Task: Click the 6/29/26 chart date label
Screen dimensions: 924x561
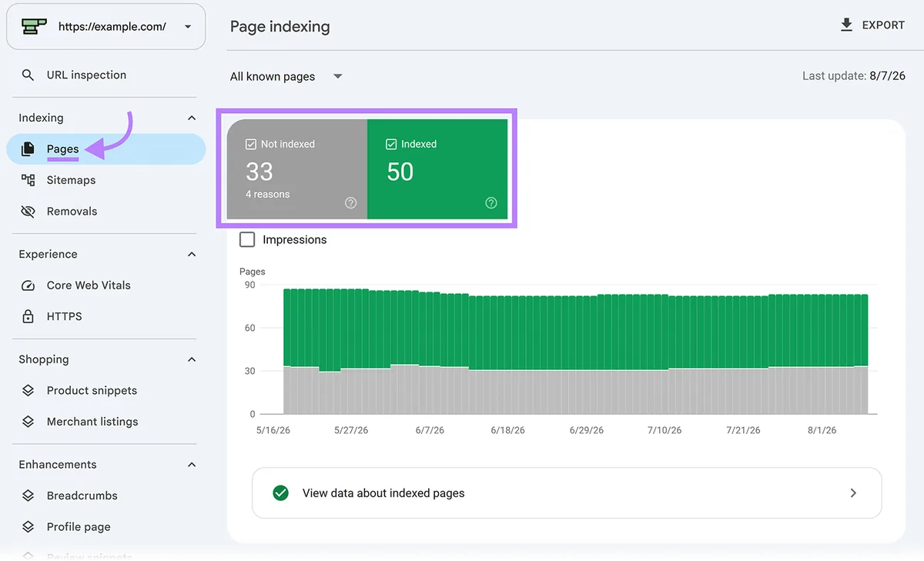Action: tap(586, 430)
